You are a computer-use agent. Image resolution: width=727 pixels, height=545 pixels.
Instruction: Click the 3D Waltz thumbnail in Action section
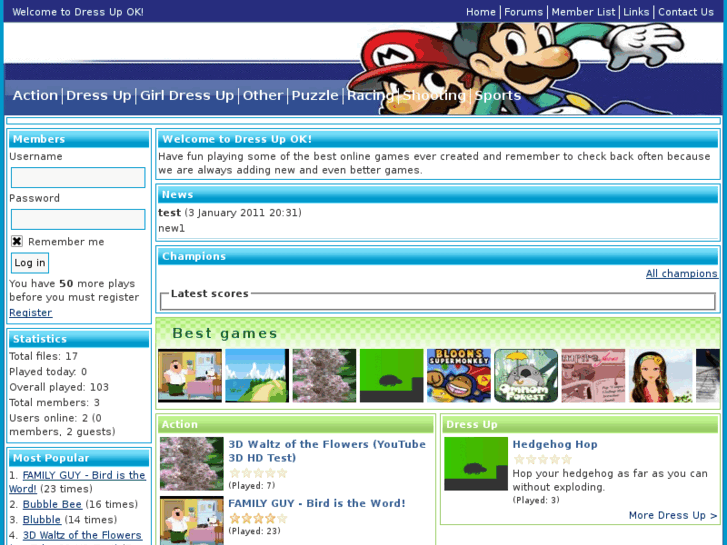coord(191,464)
